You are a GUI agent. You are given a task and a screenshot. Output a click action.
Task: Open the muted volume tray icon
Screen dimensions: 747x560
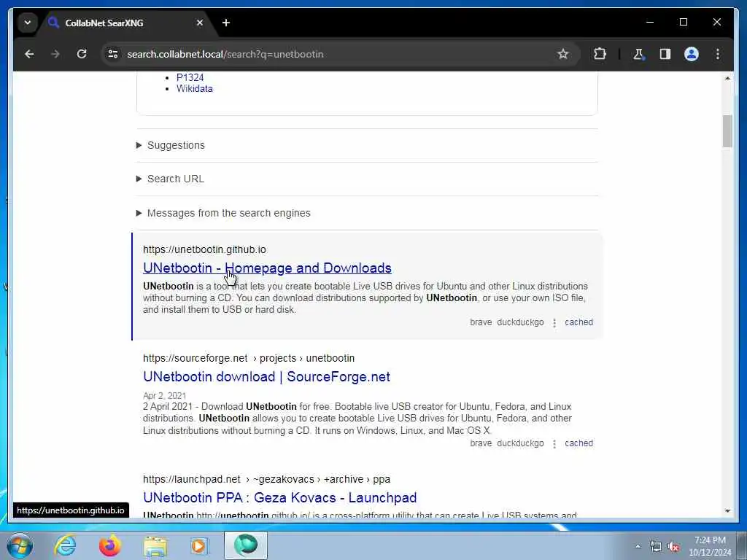[x=673, y=547]
